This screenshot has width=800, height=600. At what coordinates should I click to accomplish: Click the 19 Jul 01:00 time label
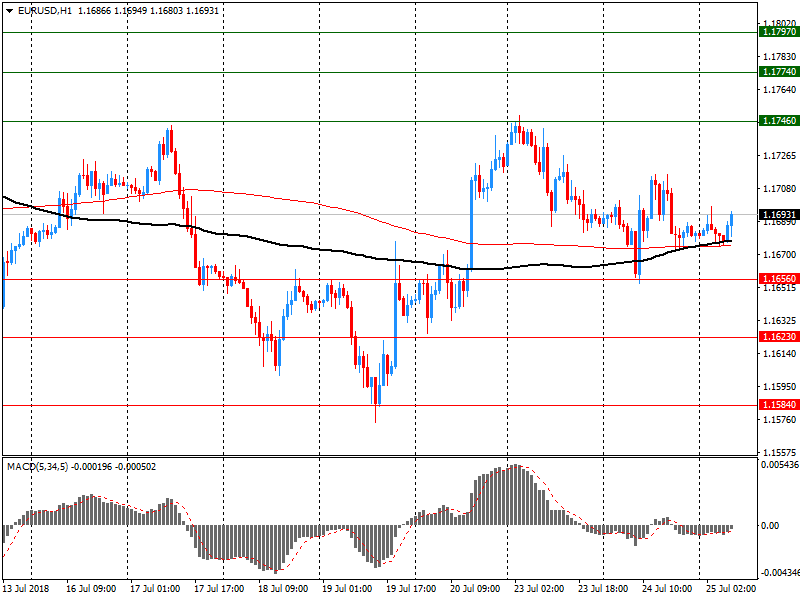pos(347,589)
